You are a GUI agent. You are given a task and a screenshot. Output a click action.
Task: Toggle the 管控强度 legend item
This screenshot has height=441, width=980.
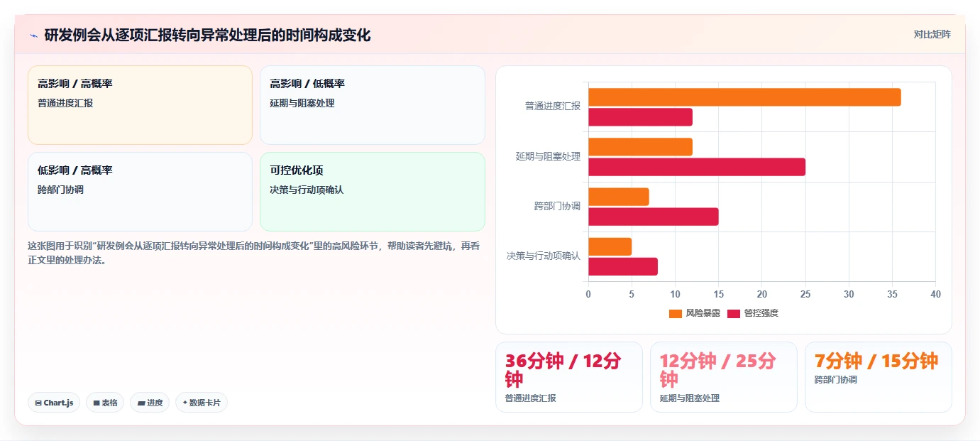(753, 313)
